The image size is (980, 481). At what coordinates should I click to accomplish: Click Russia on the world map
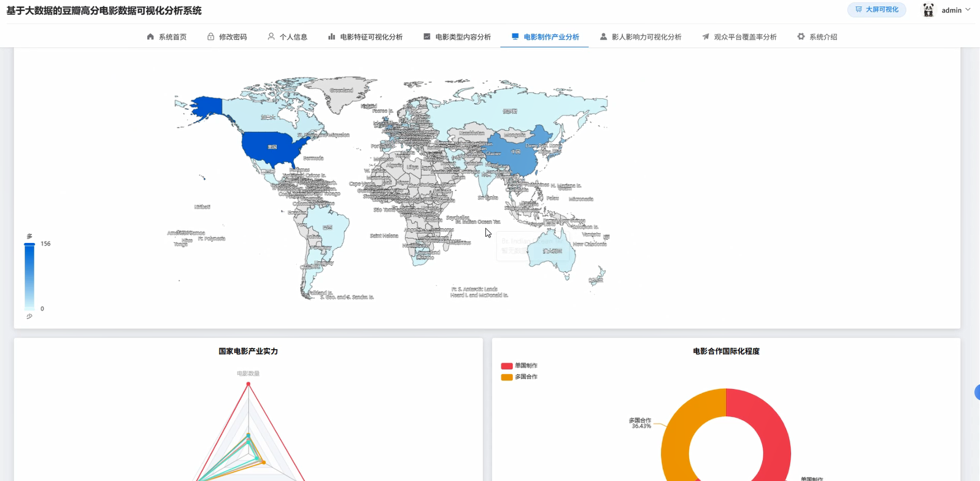click(x=510, y=111)
